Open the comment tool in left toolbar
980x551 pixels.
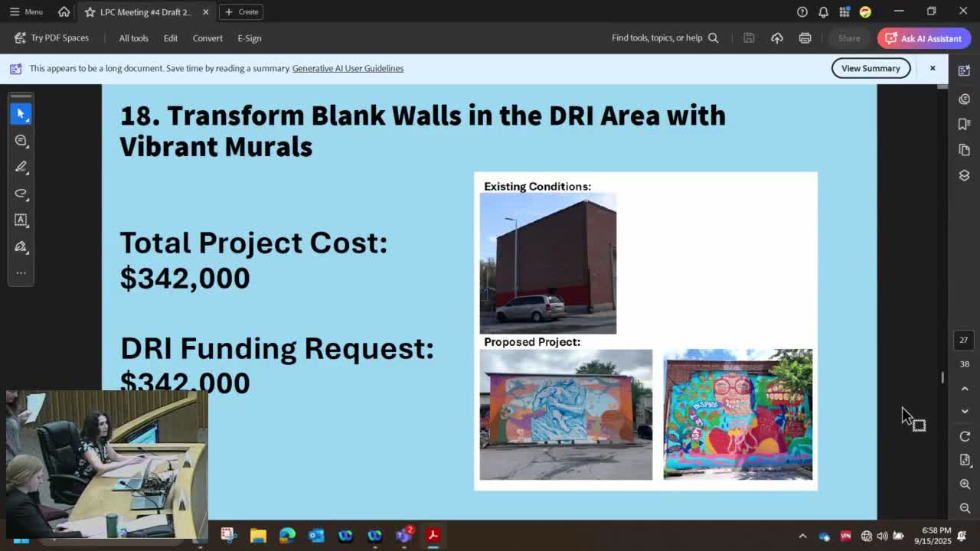21,141
